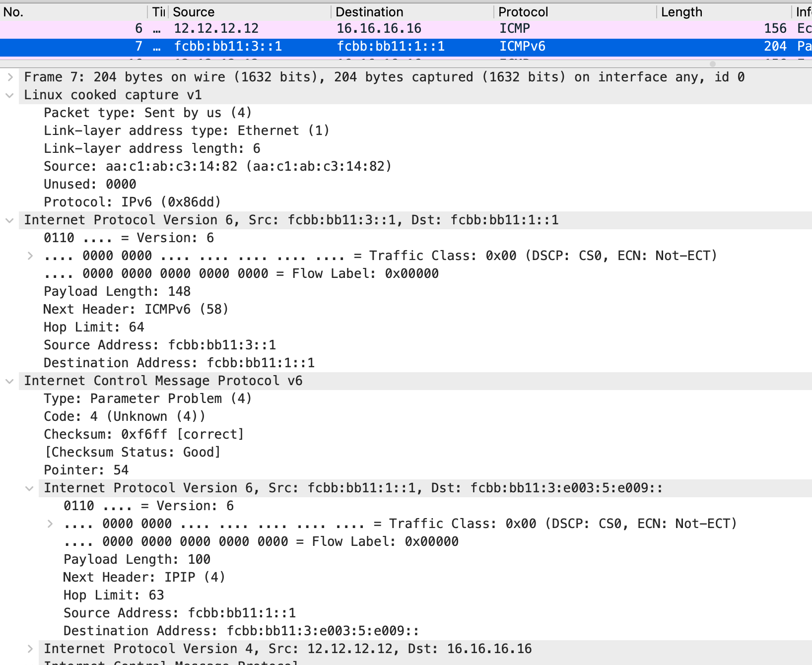
Task: Collapse the inner IPv6 header (Src fcbb:bb11:1::1)
Action: (29, 488)
